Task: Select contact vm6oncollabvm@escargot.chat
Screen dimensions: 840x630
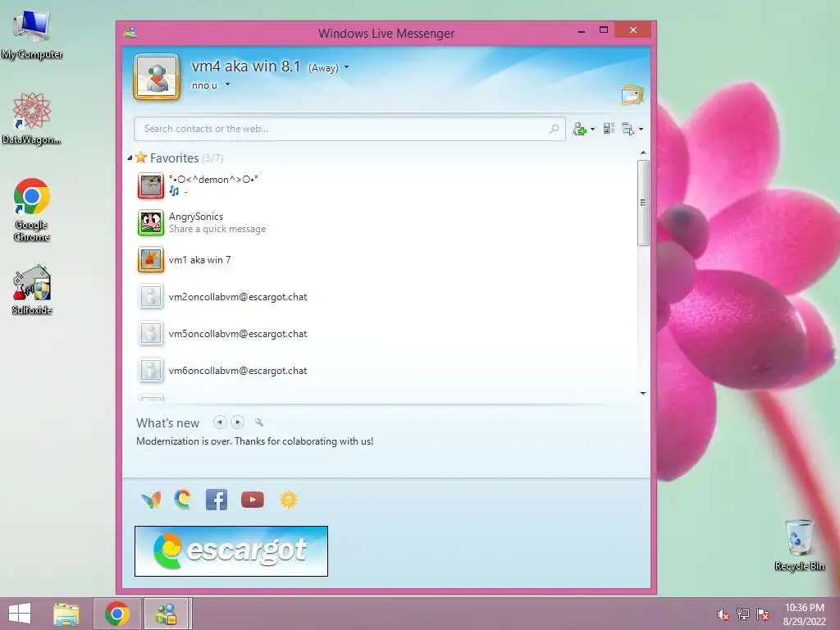Action: (238, 371)
